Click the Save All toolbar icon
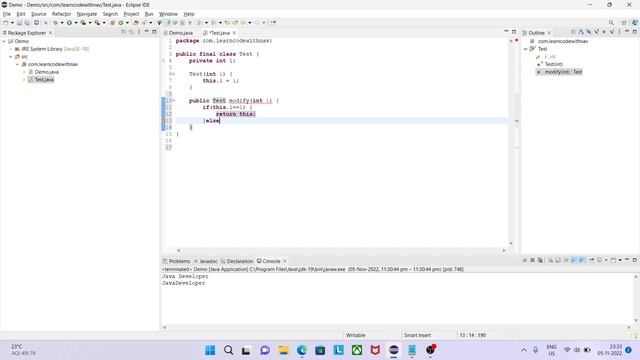640x360 pixels. click(27, 23)
